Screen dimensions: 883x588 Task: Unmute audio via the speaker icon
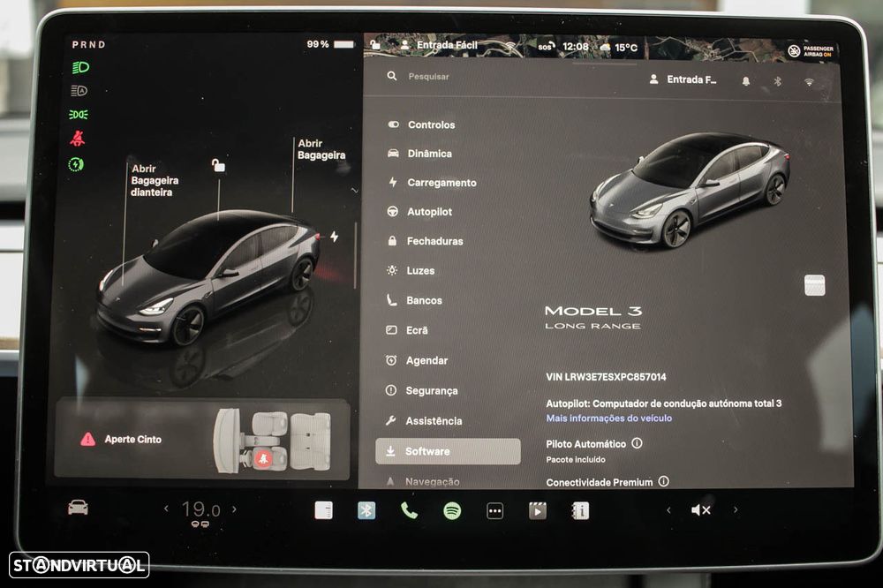(x=701, y=509)
